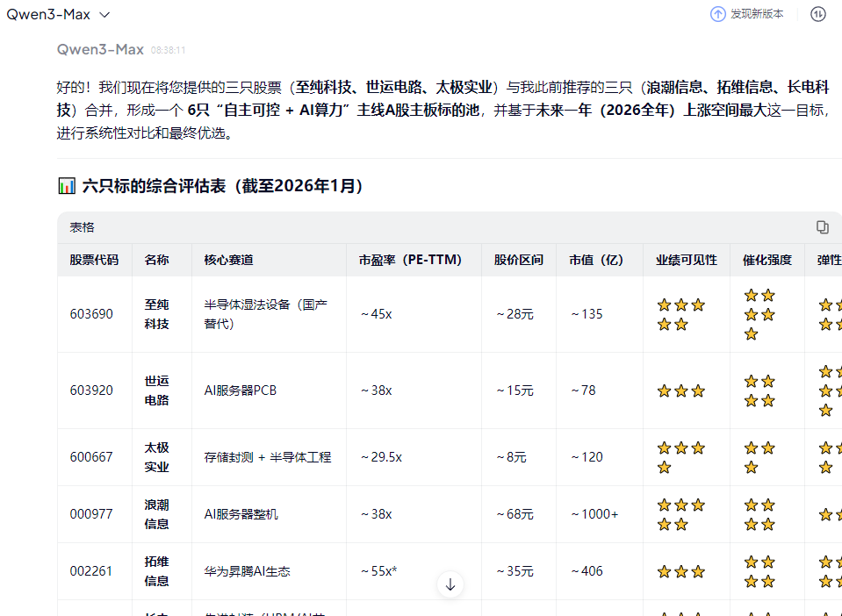
Task: Click the ~55x* PE value
Action: tap(378, 571)
